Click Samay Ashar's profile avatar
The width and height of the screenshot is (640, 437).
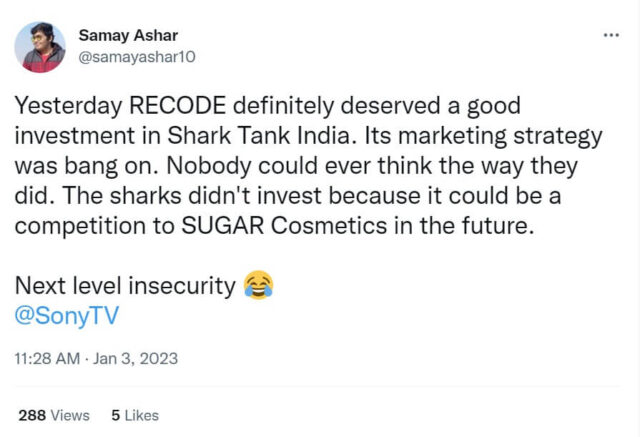(x=41, y=47)
